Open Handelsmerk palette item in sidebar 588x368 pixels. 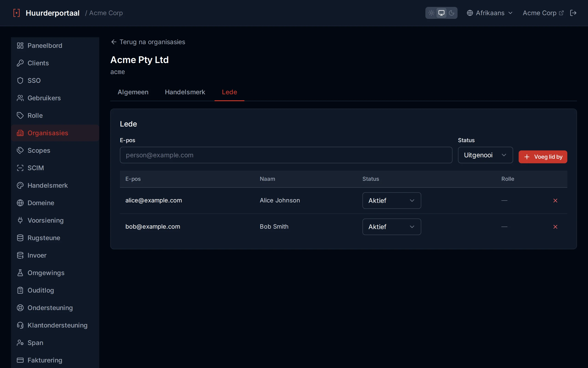point(55,185)
